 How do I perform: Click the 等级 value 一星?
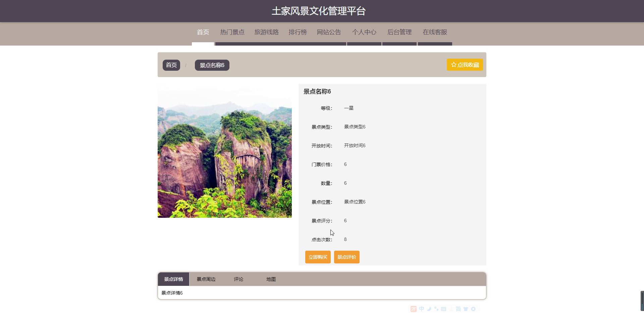(349, 108)
